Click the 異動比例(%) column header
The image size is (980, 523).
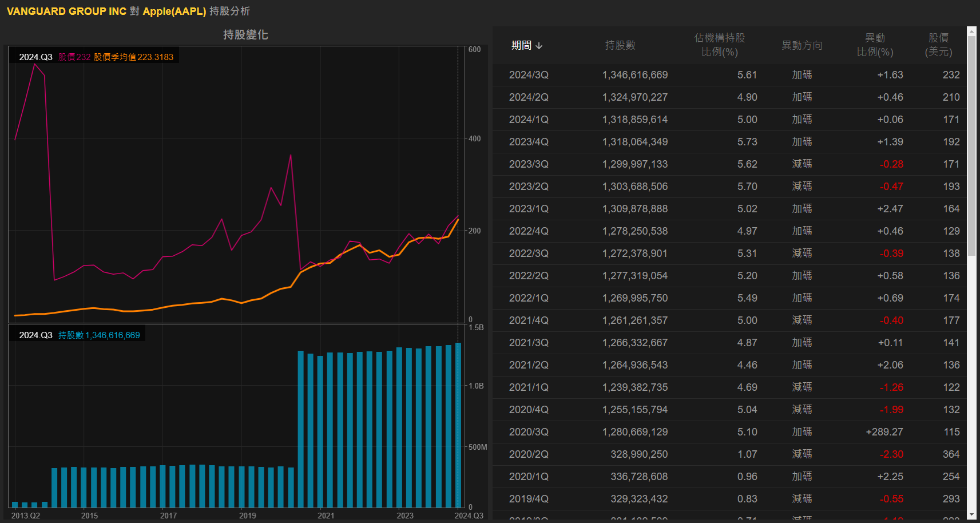(875, 45)
